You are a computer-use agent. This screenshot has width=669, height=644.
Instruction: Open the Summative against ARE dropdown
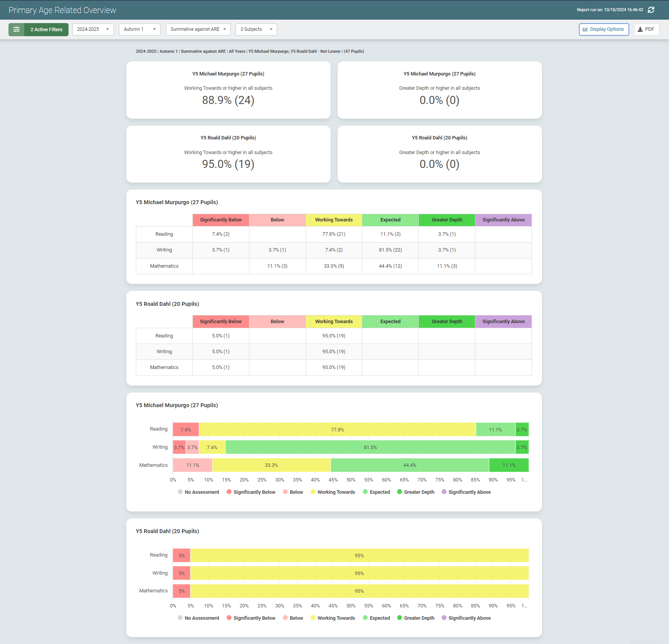point(198,29)
